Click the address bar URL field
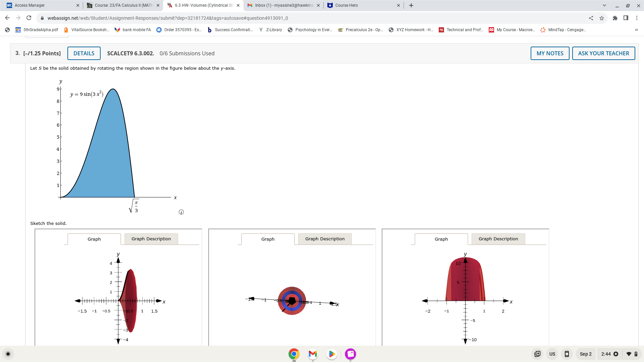This screenshot has height=362, width=644. pos(168,18)
